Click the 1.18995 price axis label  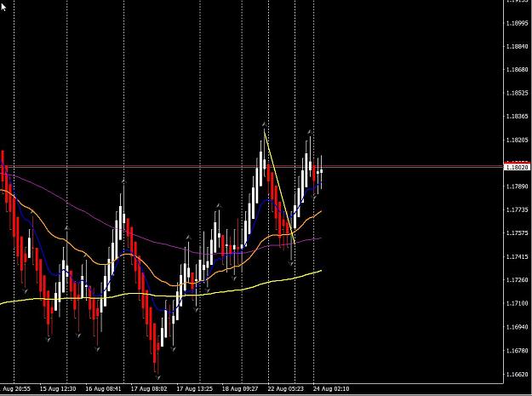point(517,23)
